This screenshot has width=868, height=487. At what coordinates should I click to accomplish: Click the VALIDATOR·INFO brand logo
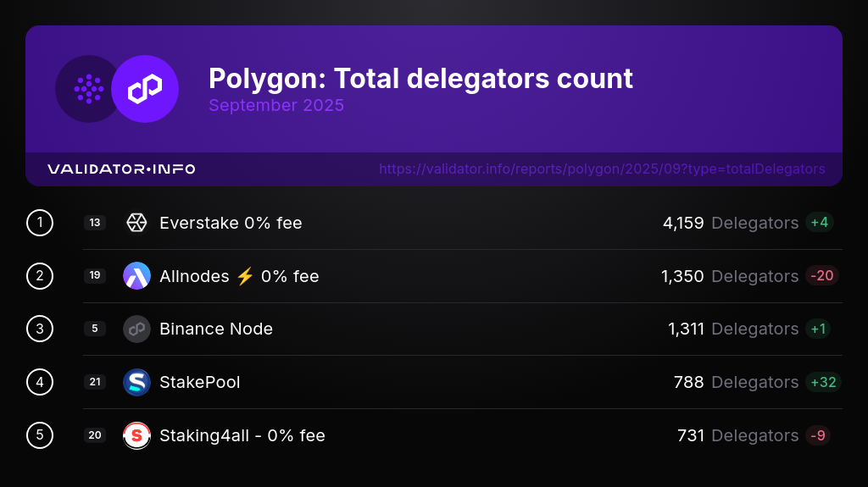(121, 169)
